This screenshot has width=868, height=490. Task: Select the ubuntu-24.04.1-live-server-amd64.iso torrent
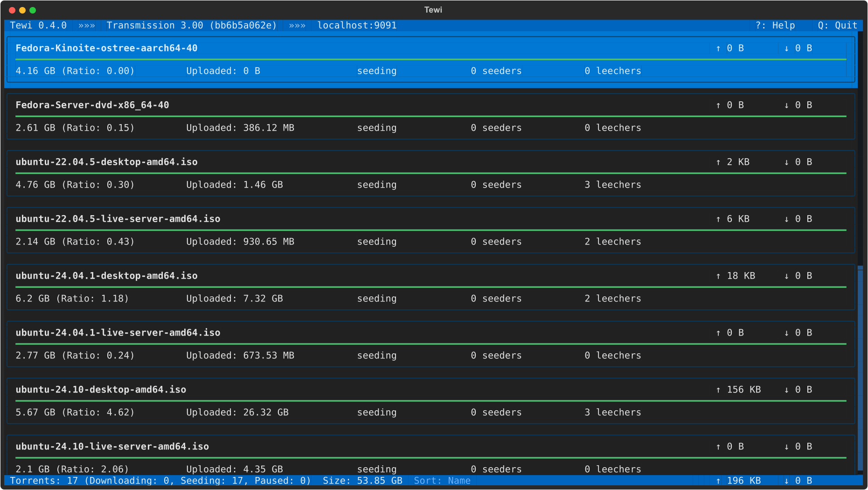coord(431,344)
